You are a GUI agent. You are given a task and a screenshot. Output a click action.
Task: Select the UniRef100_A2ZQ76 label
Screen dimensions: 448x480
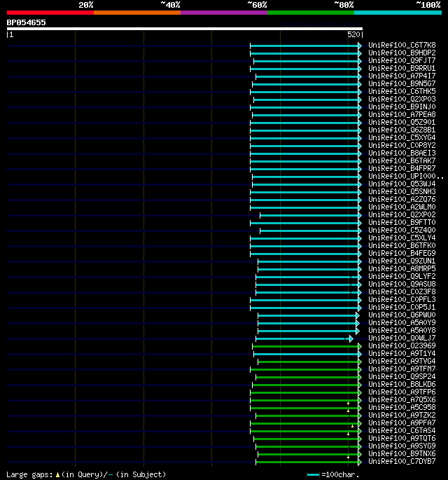[402, 199]
